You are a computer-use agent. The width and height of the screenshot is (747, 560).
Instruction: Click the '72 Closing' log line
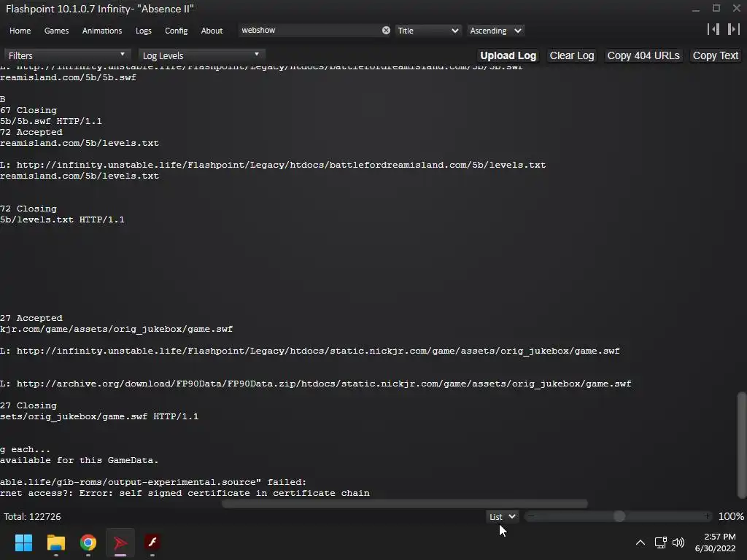click(x=28, y=209)
